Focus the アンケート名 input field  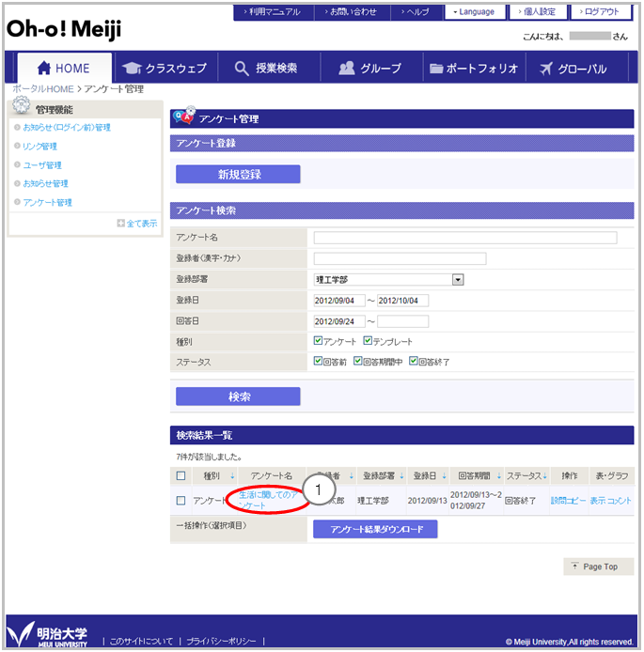tap(465, 238)
